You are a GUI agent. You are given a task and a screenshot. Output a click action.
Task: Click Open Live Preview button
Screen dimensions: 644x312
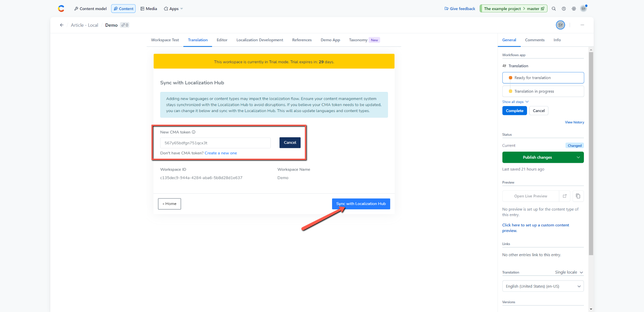click(530, 196)
